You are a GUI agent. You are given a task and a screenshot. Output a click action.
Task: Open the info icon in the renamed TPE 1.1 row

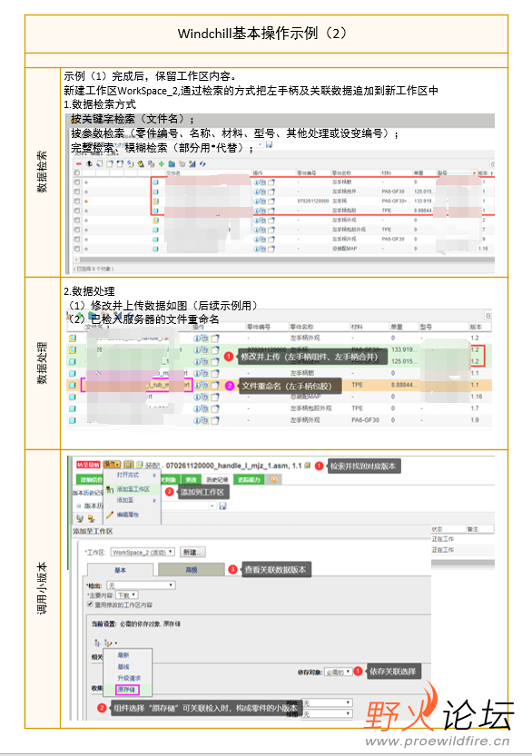[x=197, y=385]
